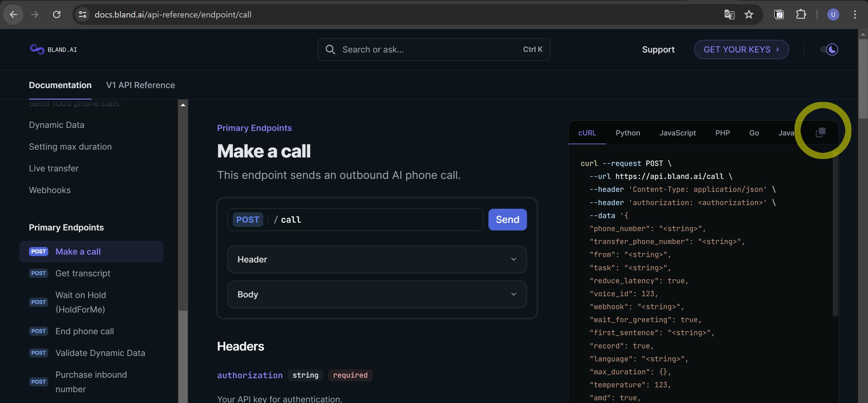The height and width of the screenshot is (403, 868).
Task: Open Get transcript endpoint
Action: pos(83,273)
